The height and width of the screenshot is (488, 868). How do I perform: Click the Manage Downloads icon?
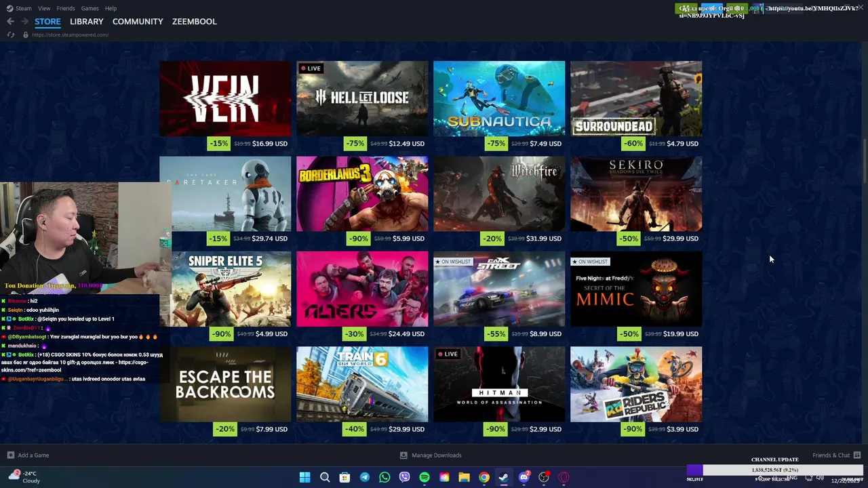tap(403, 455)
